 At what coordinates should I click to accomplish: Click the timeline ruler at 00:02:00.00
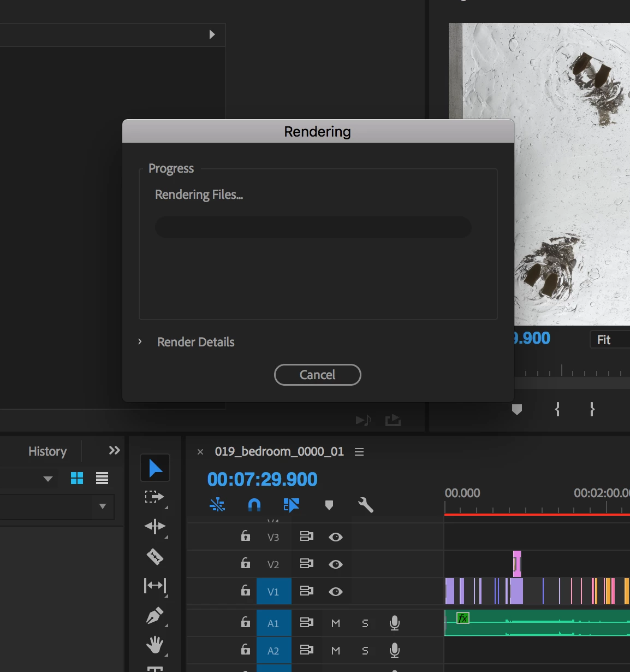601,493
